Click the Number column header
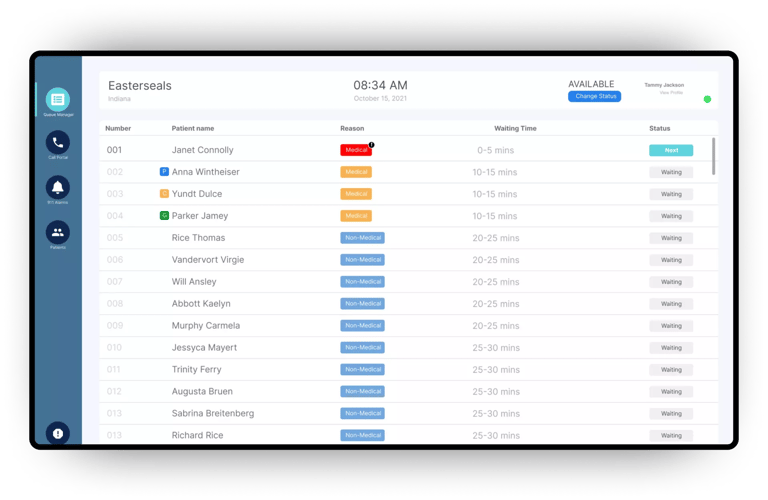The image size is (768, 500). (118, 128)
